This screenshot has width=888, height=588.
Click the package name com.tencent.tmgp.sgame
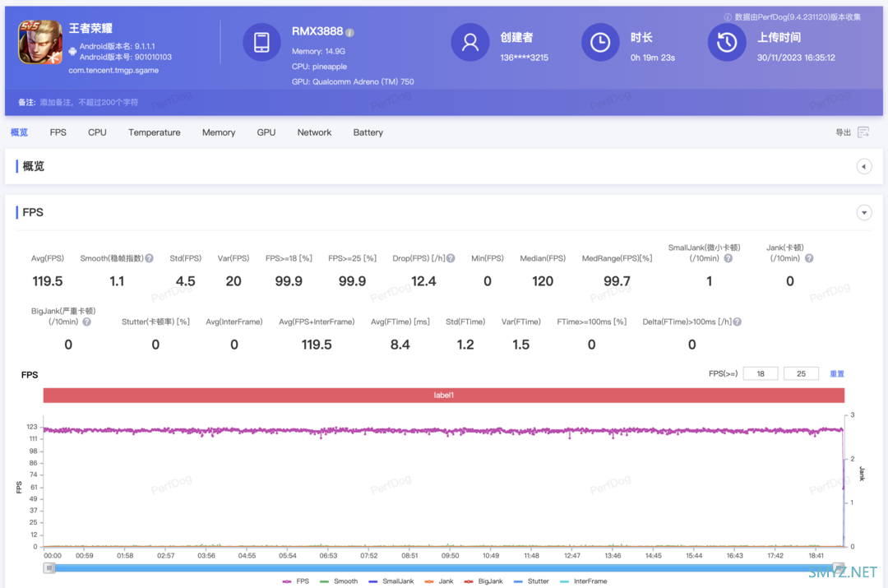pos(113,71)
